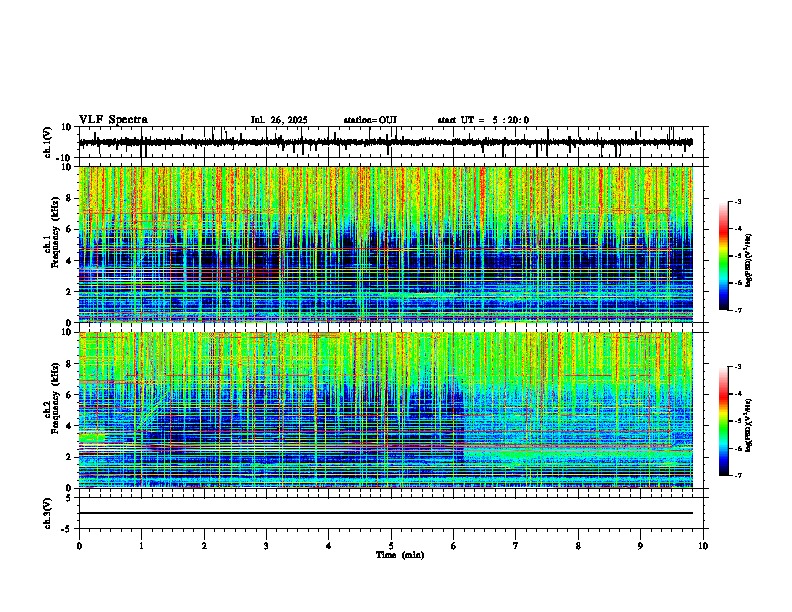
Task: Click the time axis tick label "2"
Action: [204, 546]
